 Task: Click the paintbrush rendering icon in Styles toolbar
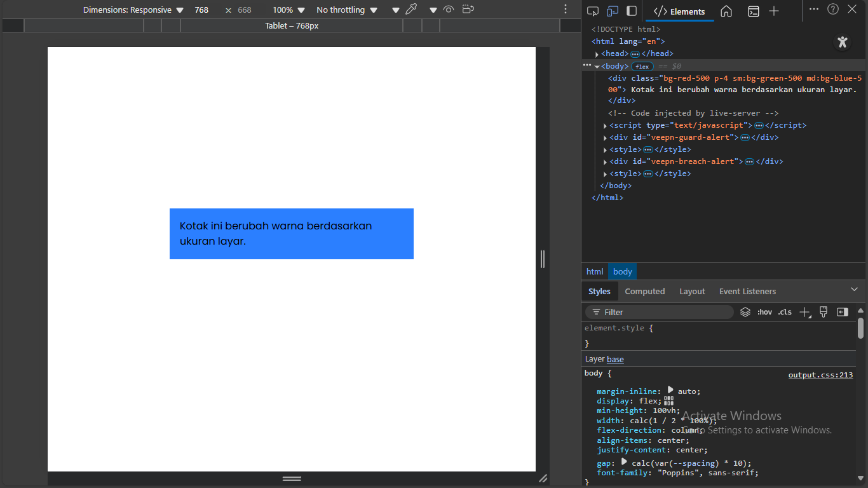pos(824,312)
